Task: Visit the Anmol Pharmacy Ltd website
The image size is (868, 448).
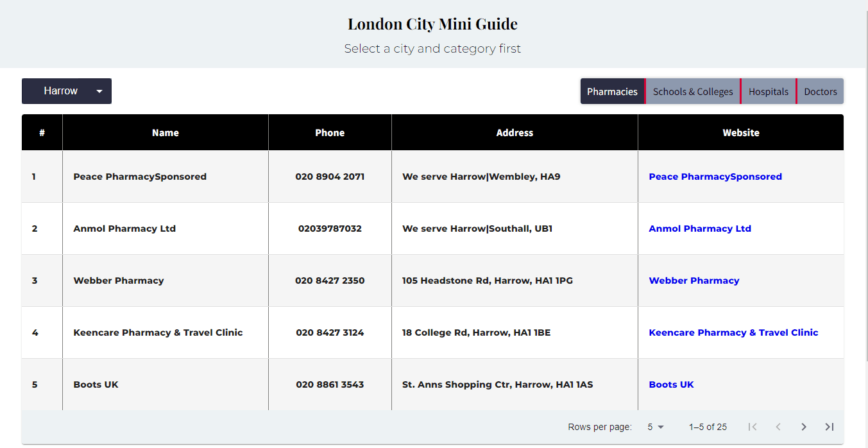Action: (x=700, y=228)
